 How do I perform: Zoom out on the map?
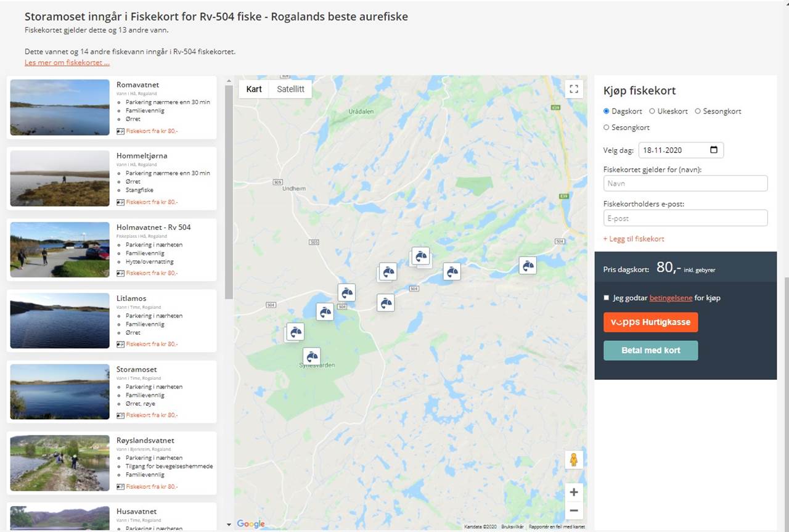pos(574,510)
